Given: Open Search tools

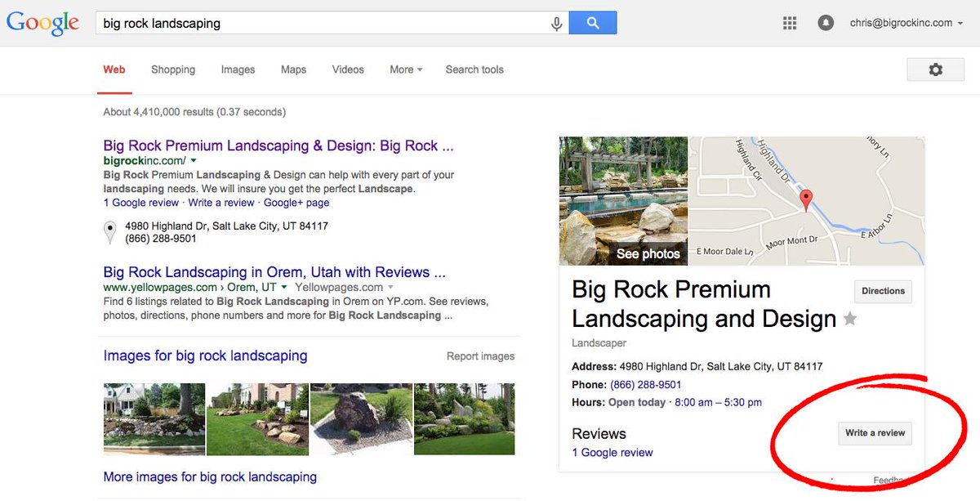Looking at the screenshot, I should point(474,69).
